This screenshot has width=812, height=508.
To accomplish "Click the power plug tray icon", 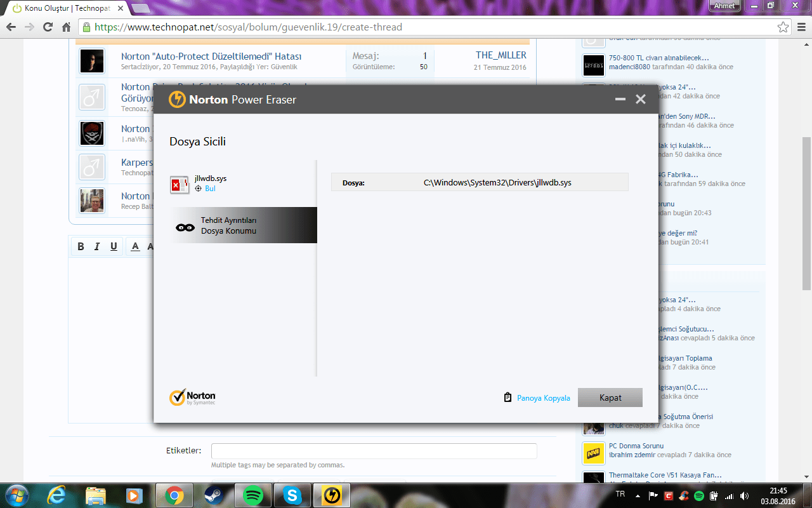I will (714, 495).
